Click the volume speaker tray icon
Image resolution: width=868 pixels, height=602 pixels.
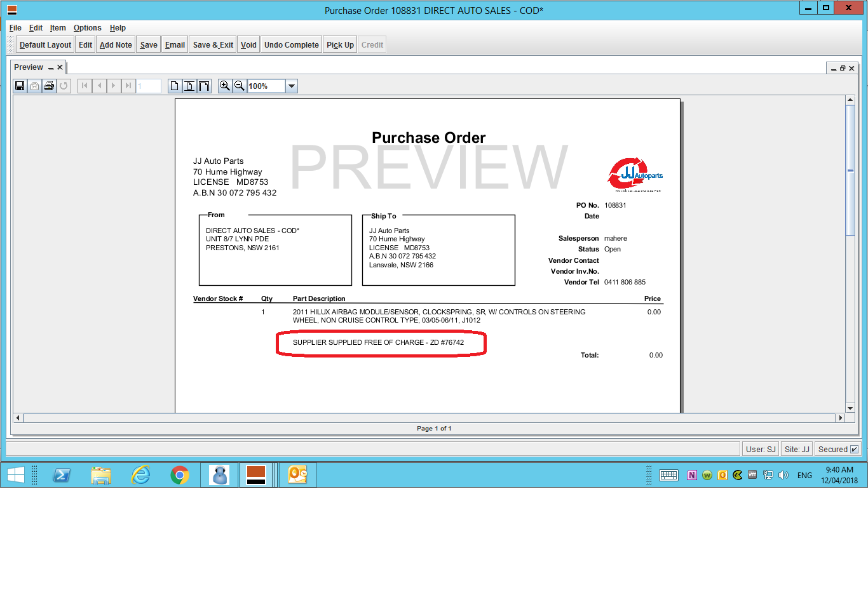coord(783,475)
